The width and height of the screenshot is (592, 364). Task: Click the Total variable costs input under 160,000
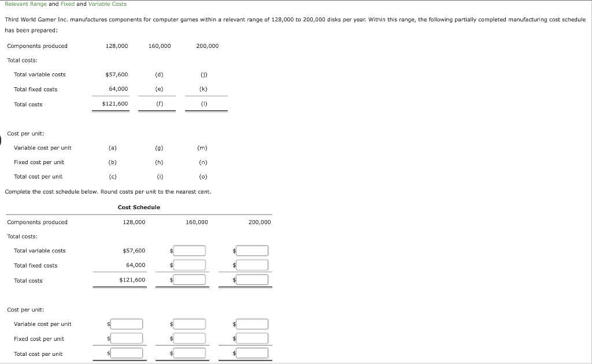190,250
